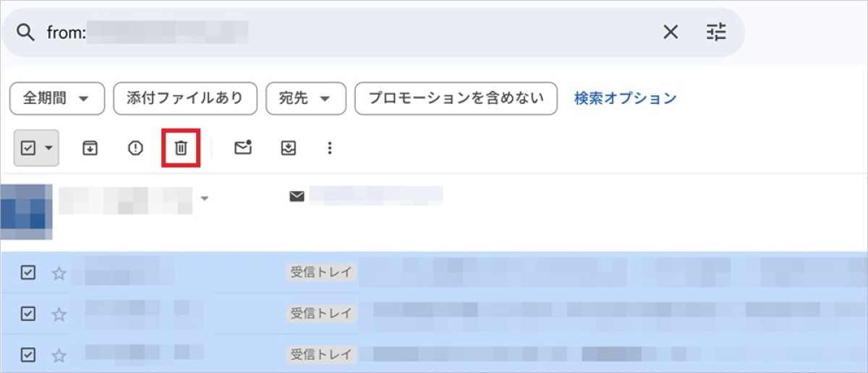Open the three-dot more options menu
The height and width of the screenshot is (373, 868).
coord(330,148)
